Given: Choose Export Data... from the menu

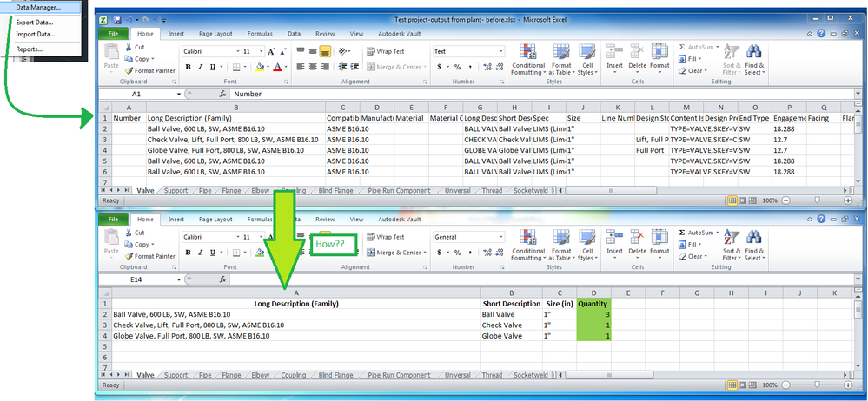Looking at the screenshot, I should point(35,23).
